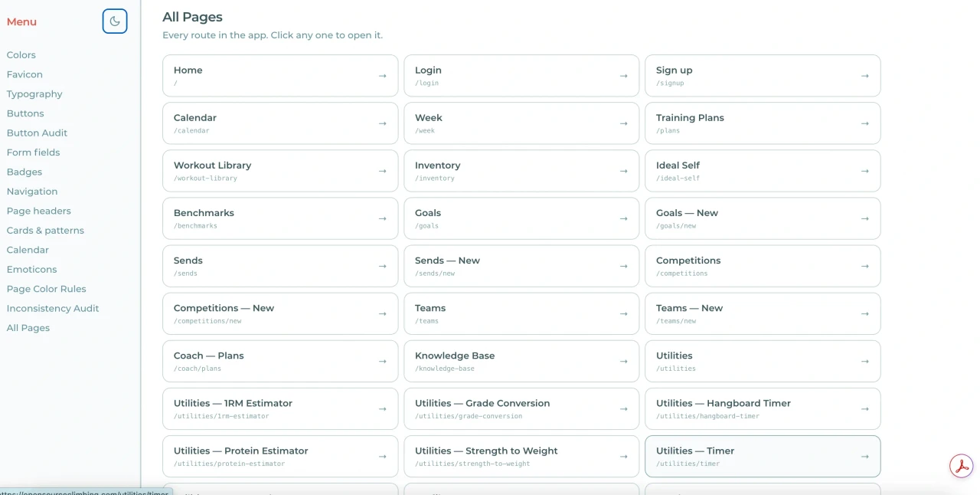Viewport: 980px width, 495px height.
Task: Open Form fields in the sidebar
Action: point(33,152)
